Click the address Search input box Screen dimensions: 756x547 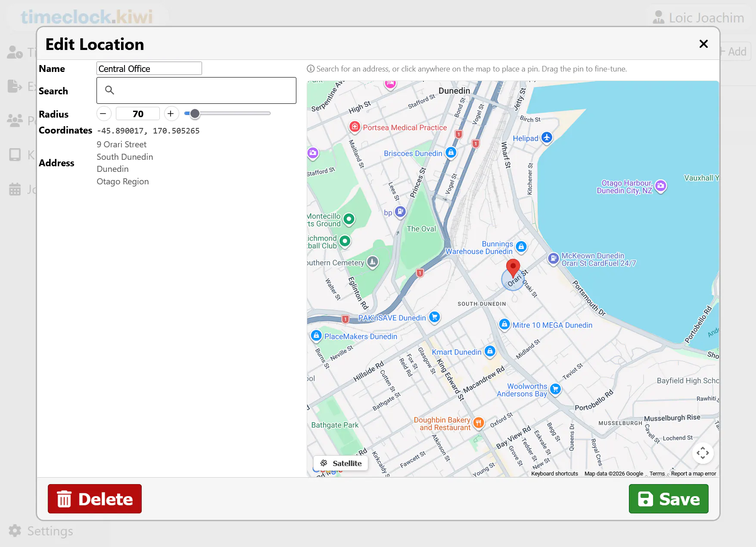(196, 90)
